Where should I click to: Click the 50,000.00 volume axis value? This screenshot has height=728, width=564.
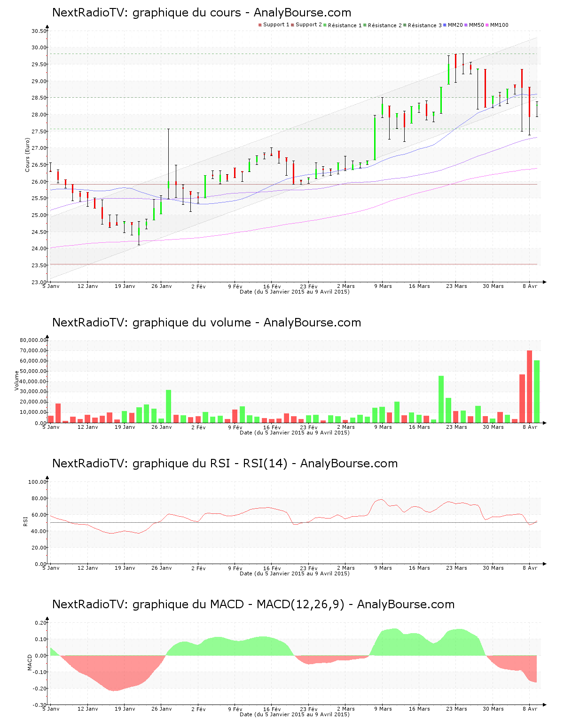33,371
